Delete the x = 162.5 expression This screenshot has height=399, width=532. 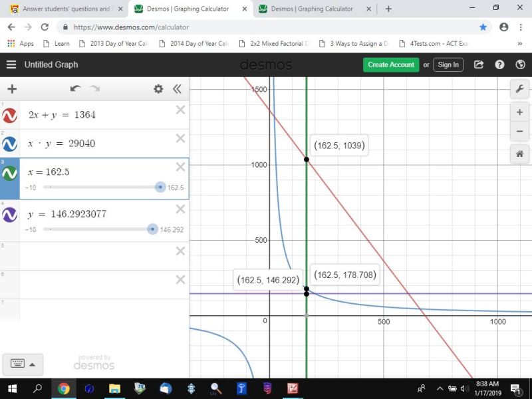(180, 167)
